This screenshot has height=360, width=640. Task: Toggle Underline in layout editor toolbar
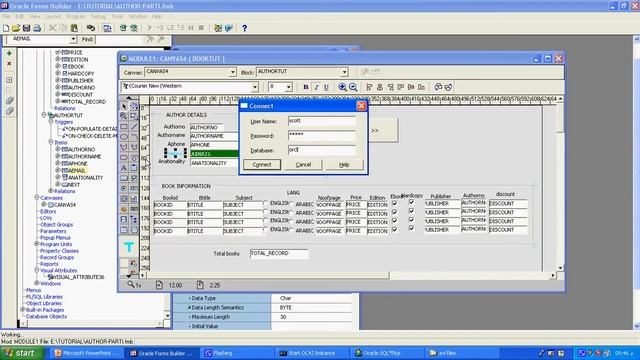tap(326, 87)
